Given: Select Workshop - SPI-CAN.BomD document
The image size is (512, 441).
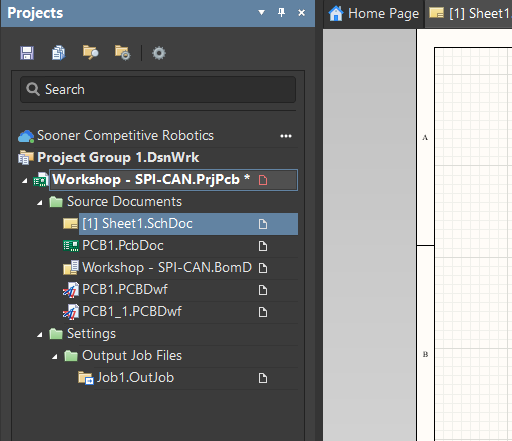Looking at the screenshot, I should click(167, 268).
